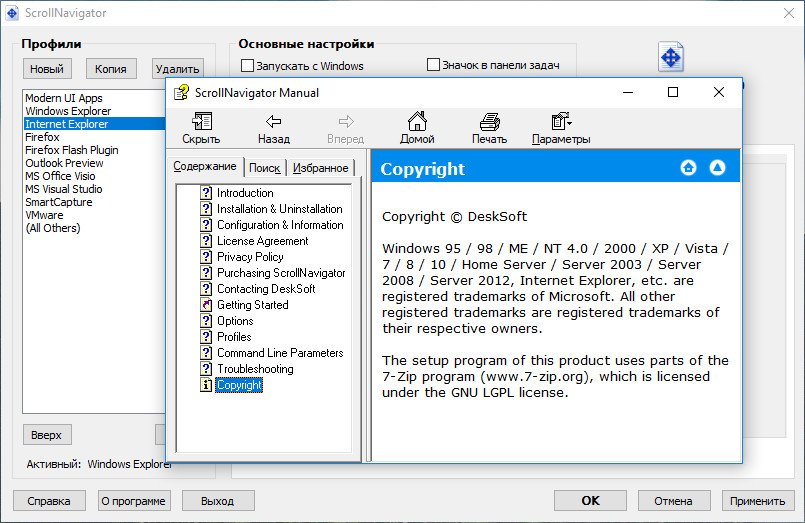The image size is (805, 523).
Task: Click the ScrollNavigator main window title icon
Action: 12,13
